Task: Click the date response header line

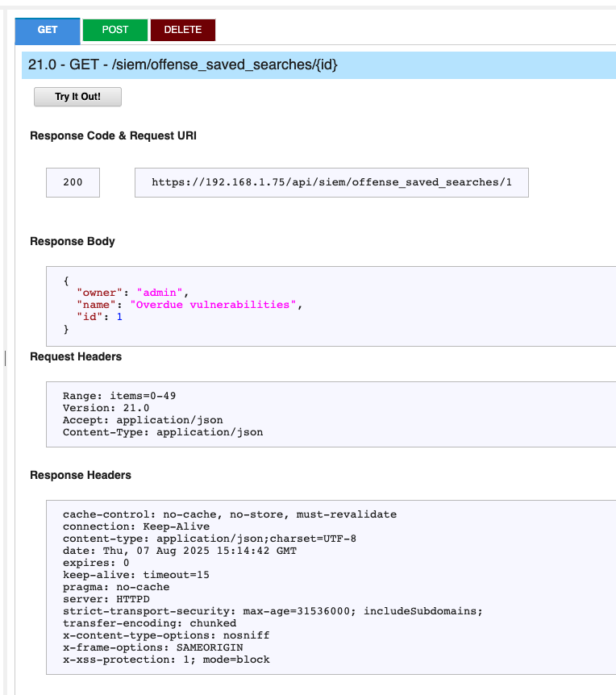Action: tap(180, 551)
